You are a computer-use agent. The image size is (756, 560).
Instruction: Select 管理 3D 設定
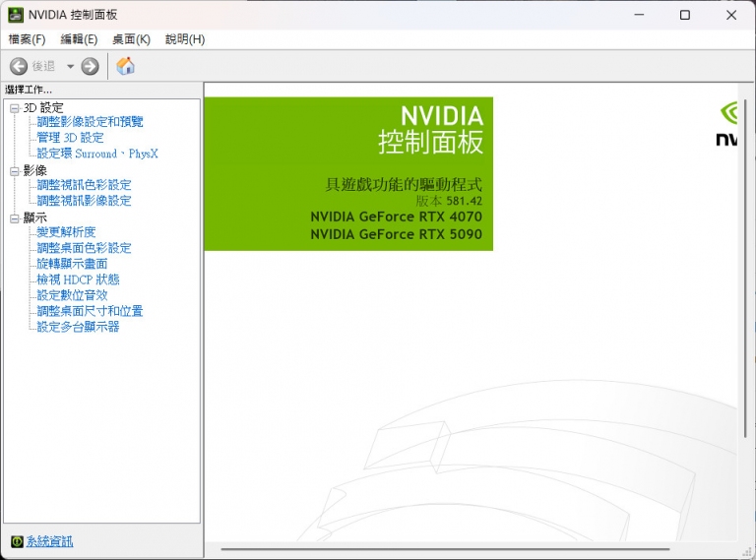coord(70,138)
